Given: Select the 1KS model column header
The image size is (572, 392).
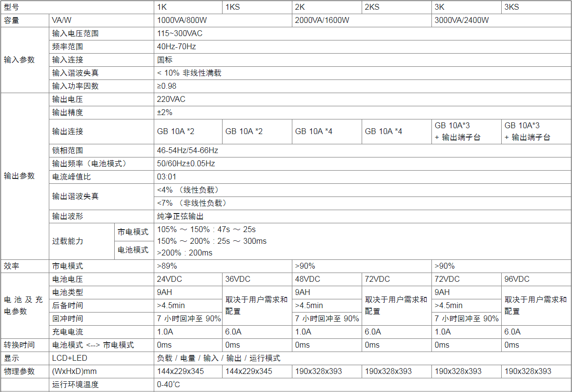Looking at the screenshot, I should click(232, 7).
